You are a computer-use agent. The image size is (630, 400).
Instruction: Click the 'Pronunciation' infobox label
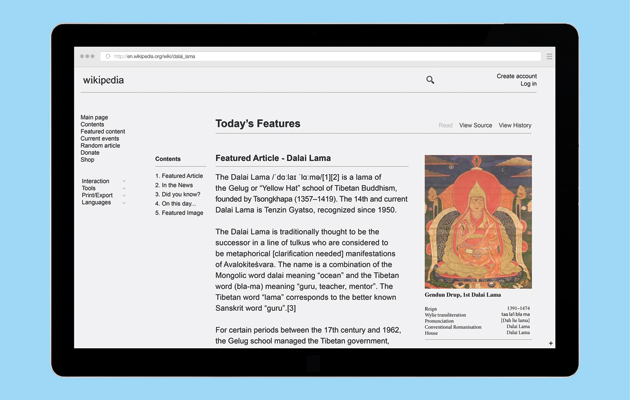439,321
